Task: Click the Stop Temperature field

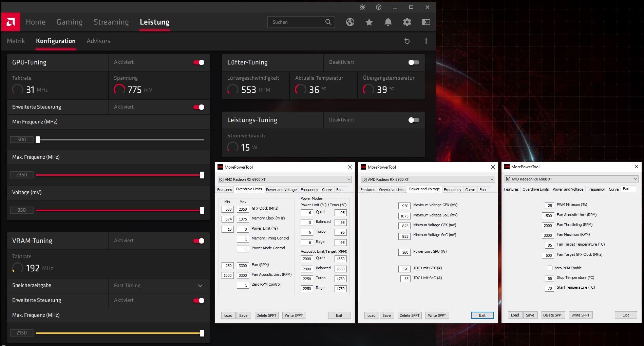Action: (549, 278)
